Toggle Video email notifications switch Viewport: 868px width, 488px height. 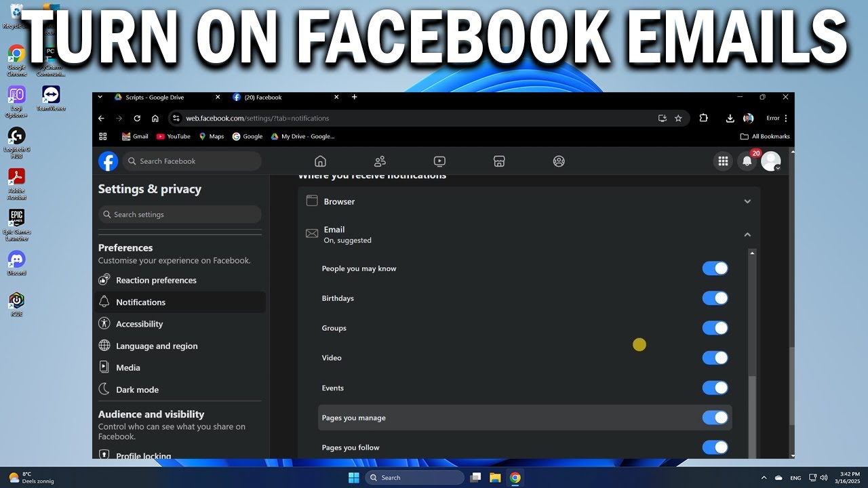715,358
